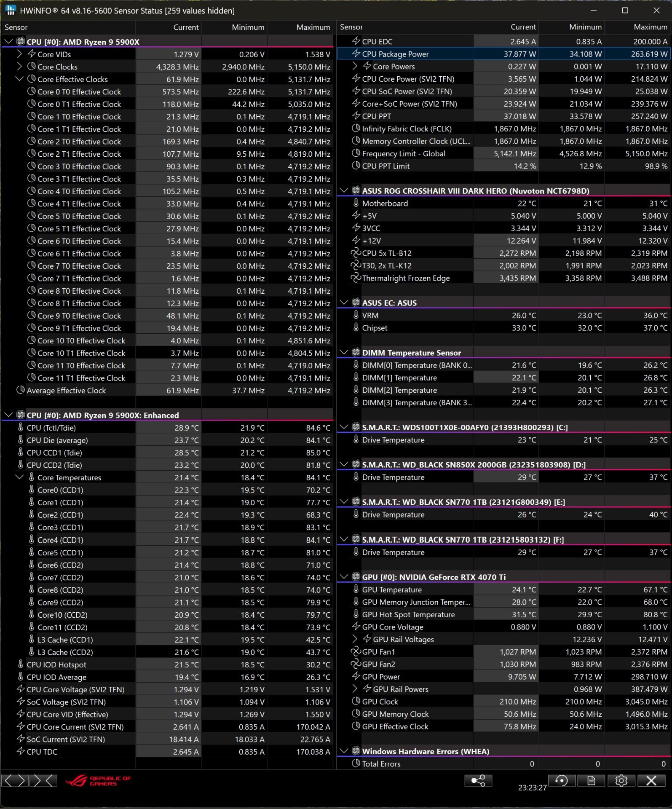Viewport: 672px width, 809px height.
Task: Start logging with the document icon
Action: click(x=591, y=781)
